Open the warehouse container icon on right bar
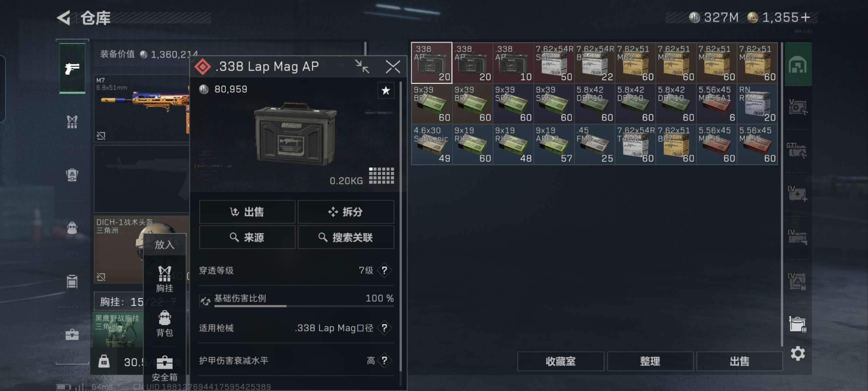This screenshot has width=868, height=391. pyautogui.click(x=797, y=324)
